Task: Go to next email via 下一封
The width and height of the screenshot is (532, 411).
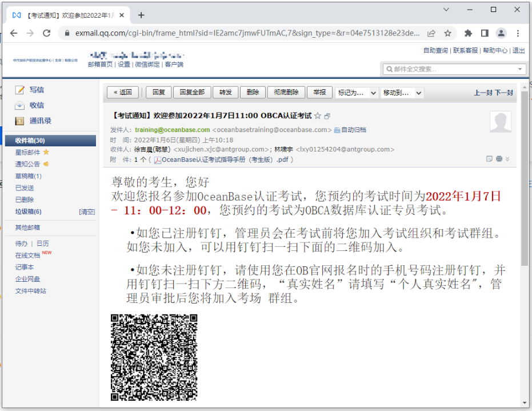Action: [504, 93]
